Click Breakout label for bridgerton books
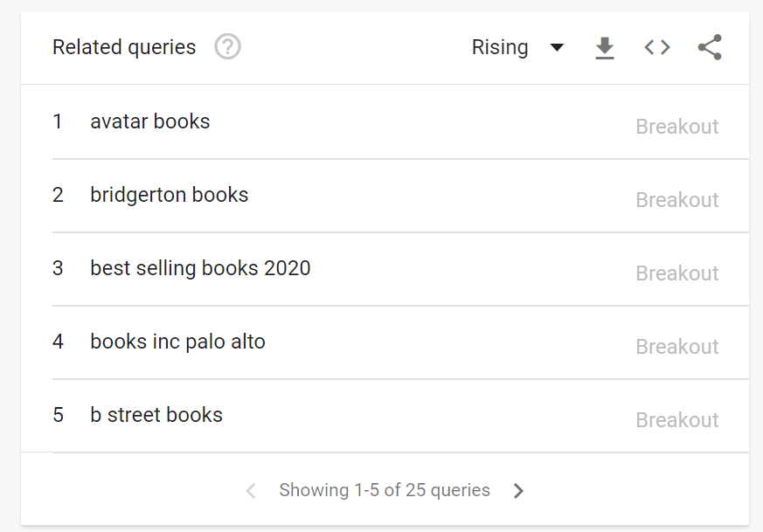The height and width of the screenshot is (532, 763). coord(677,200)
